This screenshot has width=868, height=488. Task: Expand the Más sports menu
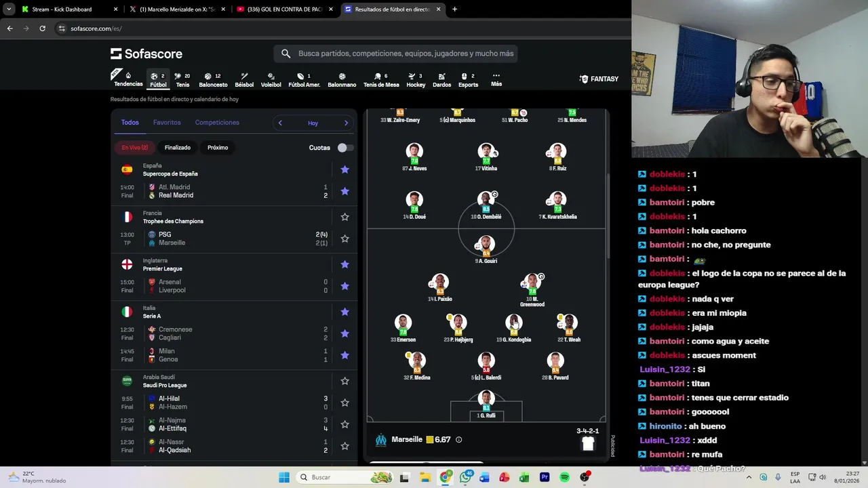496,79
